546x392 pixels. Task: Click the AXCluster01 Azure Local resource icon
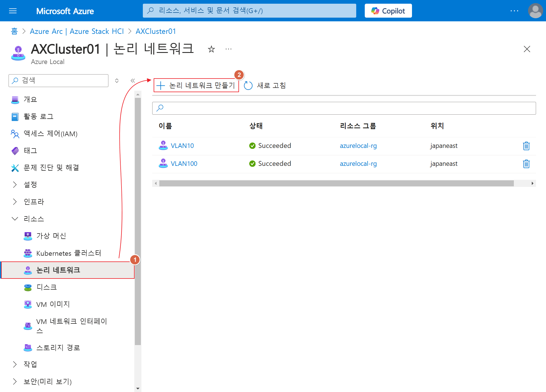(18, 53)
